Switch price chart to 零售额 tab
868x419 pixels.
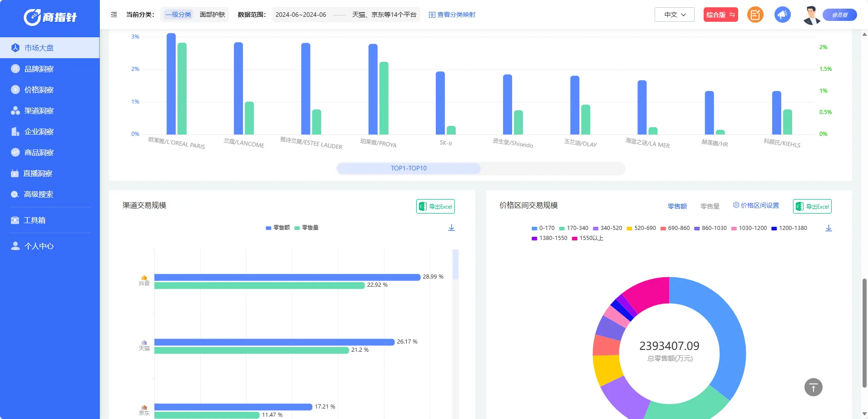(x=677, y=206)
